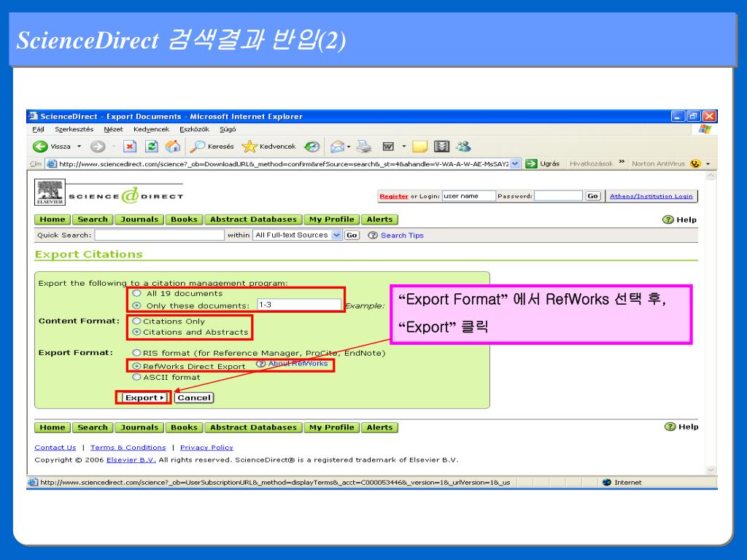Click the top My Profile tab

332,219
